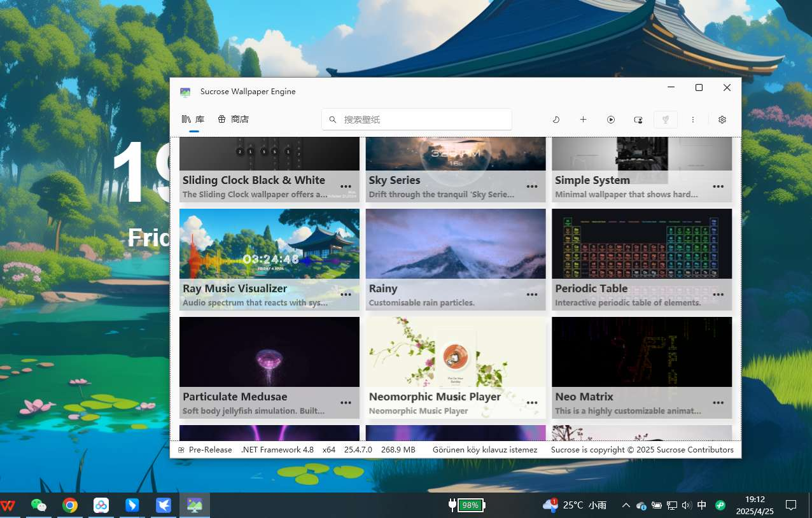The width and height of the screenshot is (812, 518).
Task: Open options menu for Simple System
Action: point(718,186)
